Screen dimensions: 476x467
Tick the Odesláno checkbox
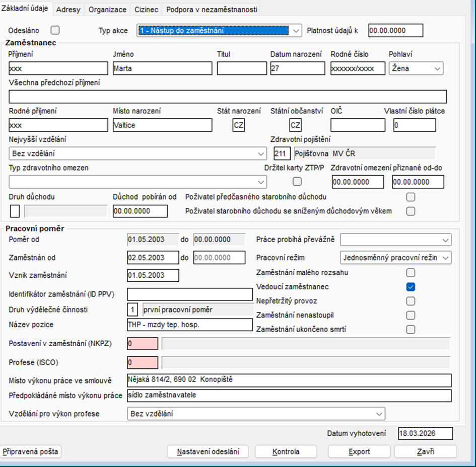coord(55,30)
